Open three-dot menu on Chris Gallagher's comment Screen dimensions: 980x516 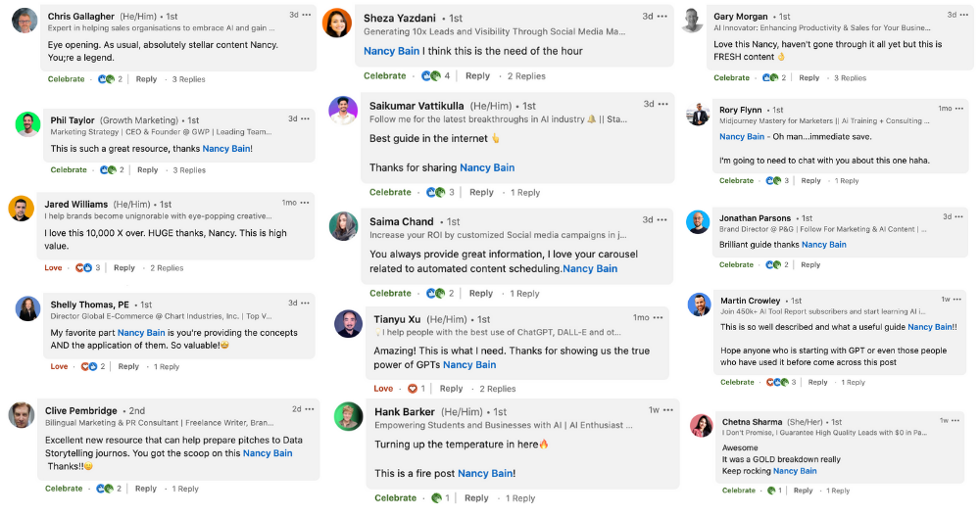[x=306, y=15]
